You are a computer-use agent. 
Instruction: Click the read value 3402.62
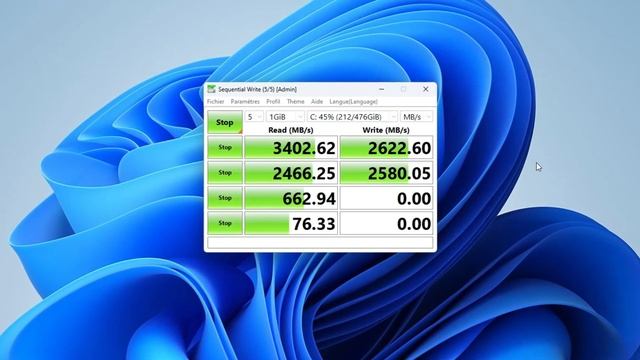click(x=291, y=147)
